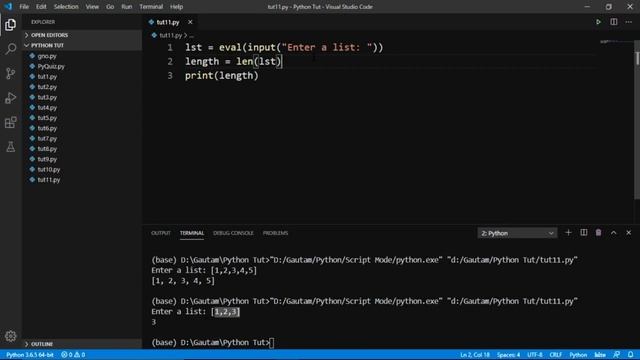This screenshot has height=360, width=640.
Task: Expand the Outline section
Action: pos(82,344)
